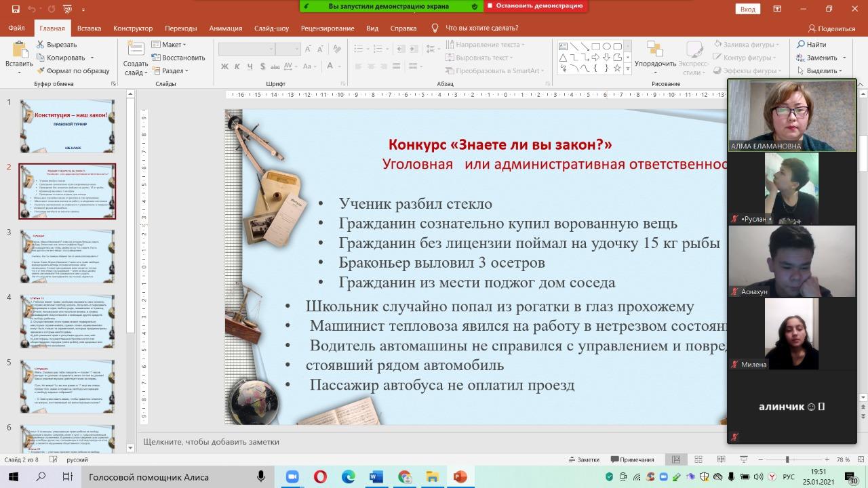Open the Insert (Вставка) ribbon tab

click(89, 28)
